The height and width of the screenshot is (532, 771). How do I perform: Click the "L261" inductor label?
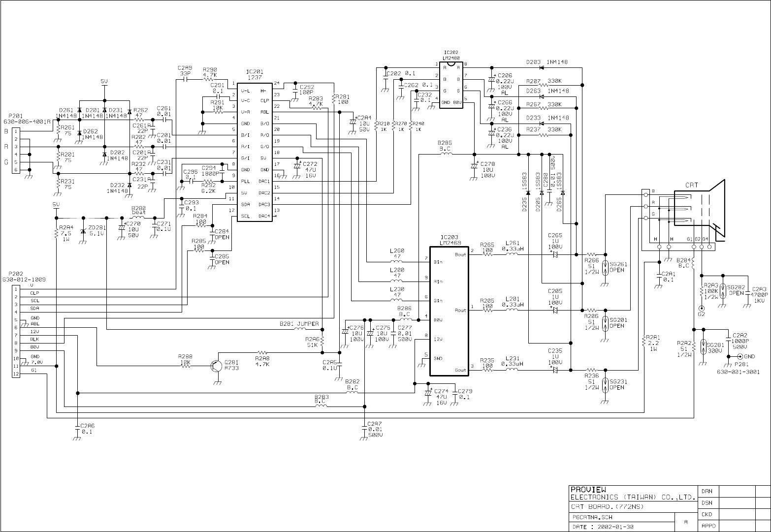pyautogui.click(x=513, y=243)
